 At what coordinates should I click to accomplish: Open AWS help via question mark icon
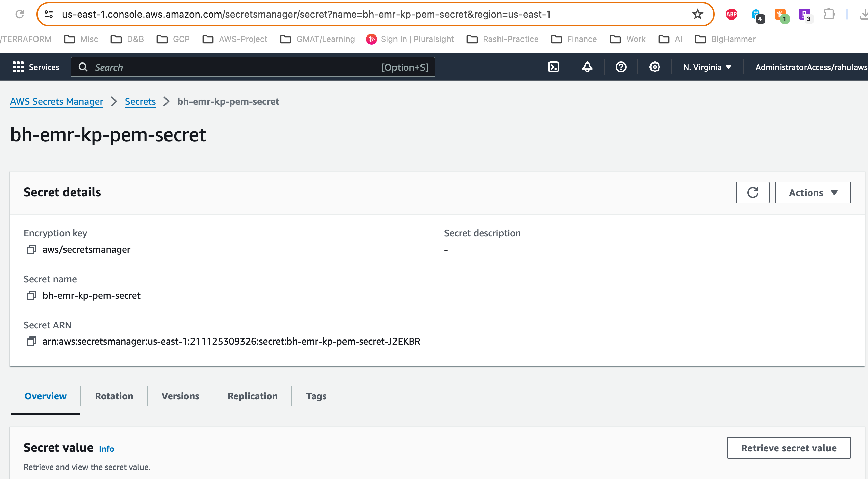click(621, 67)
